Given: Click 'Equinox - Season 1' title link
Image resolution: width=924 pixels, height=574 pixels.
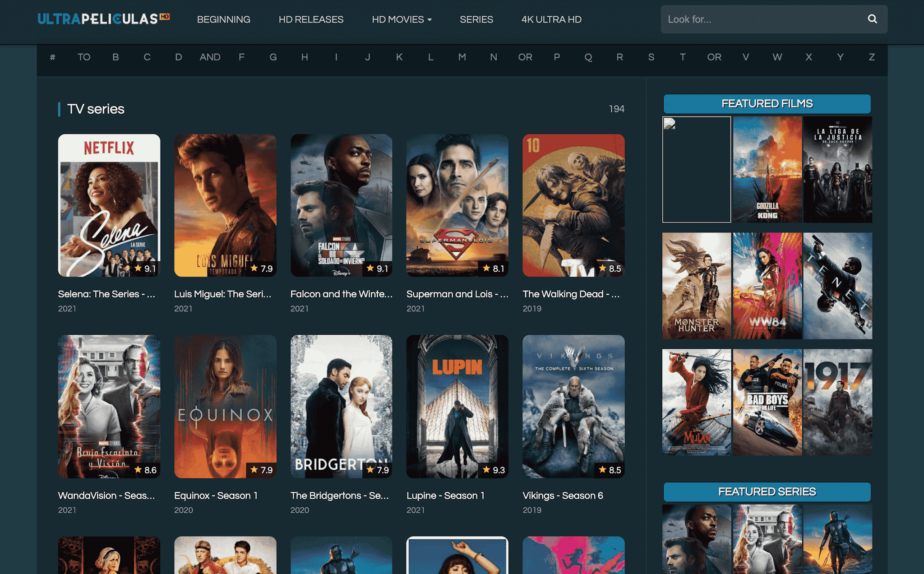Looking at the screenshot, I should (x=216, y=495).
